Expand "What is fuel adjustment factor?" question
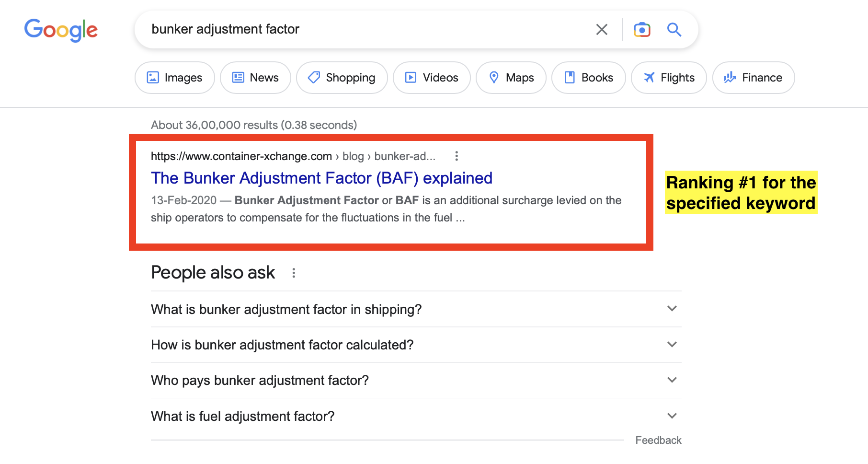Screen dimensions: 868x464 pyautogui.click(x=416, y=416)
